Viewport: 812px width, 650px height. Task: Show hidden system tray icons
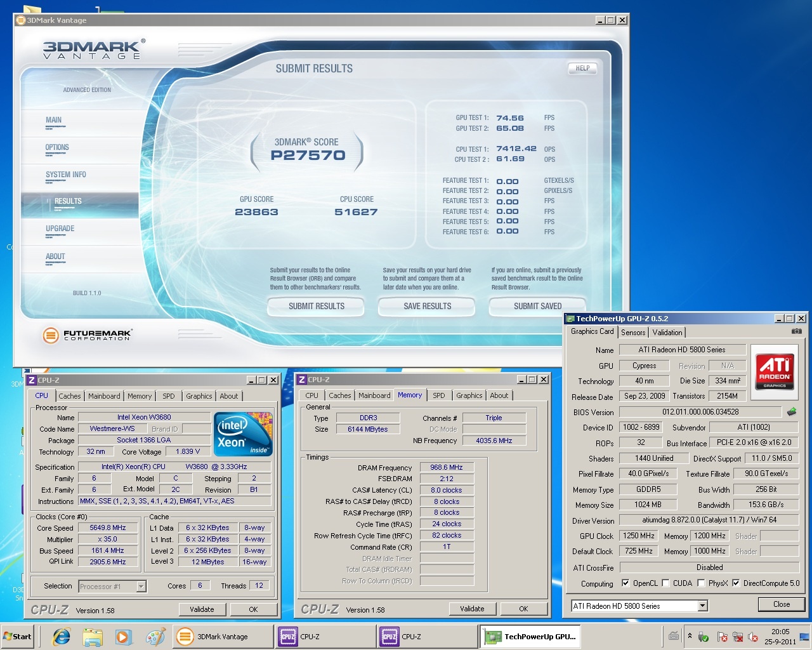click(x=690, y=636)
